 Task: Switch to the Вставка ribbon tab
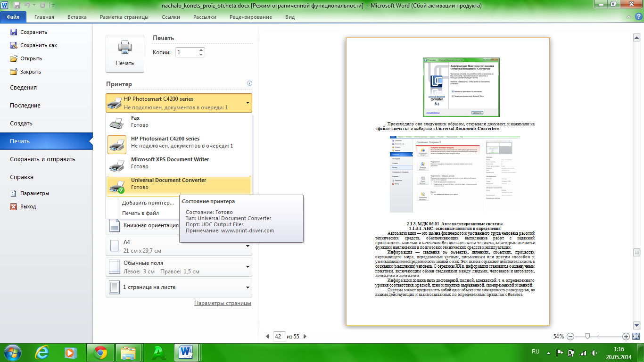tap(77, 17)
